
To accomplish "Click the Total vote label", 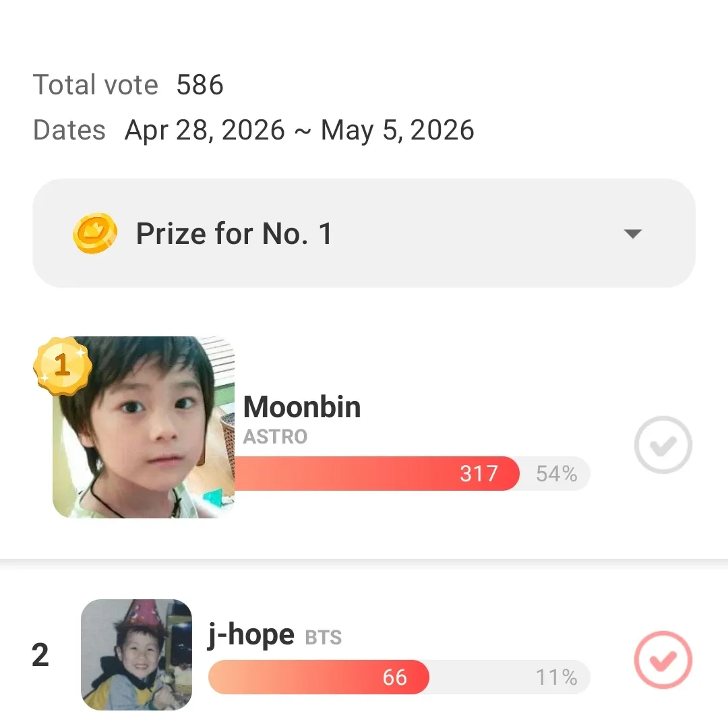I will (96, 85).
